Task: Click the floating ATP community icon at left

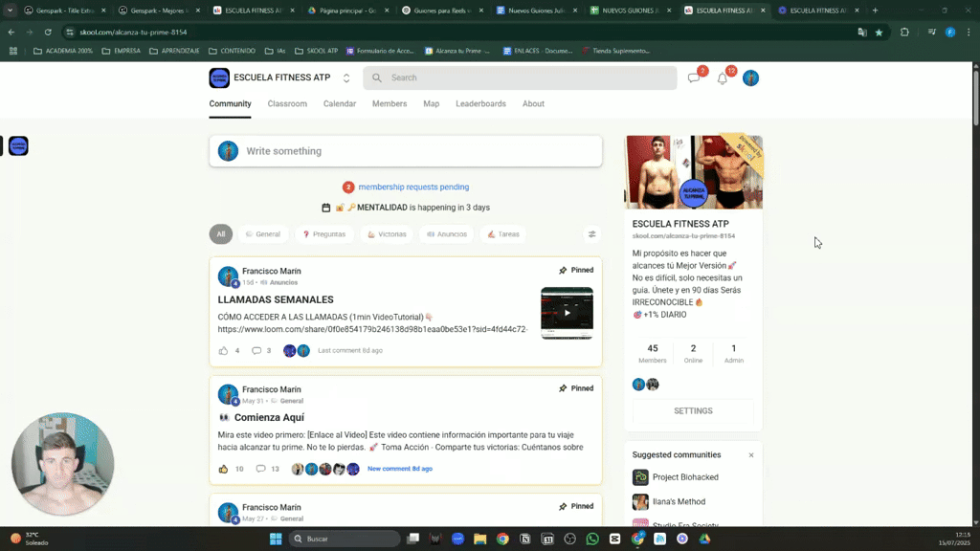Action: click(18, 146)
